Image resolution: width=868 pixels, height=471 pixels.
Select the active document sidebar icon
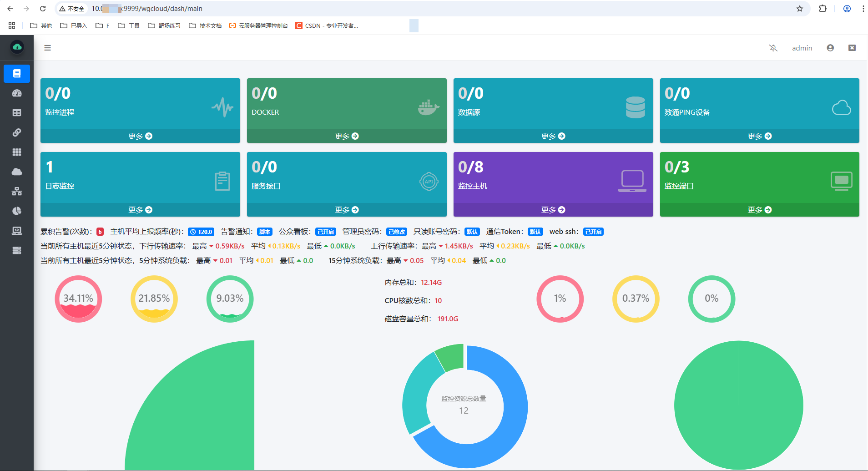click(x=17, y=73)
